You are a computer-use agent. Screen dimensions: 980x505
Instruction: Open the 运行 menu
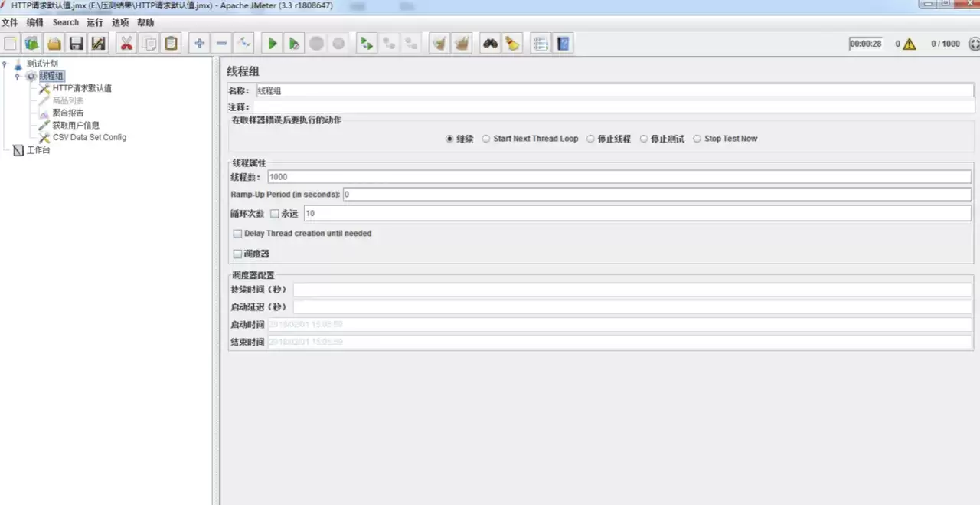[95, 23]
